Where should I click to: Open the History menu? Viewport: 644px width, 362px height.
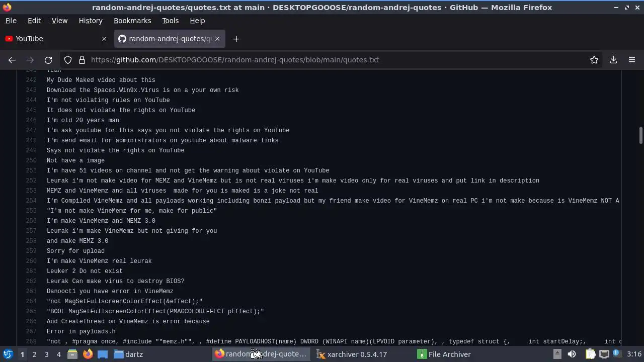(91, 21)
